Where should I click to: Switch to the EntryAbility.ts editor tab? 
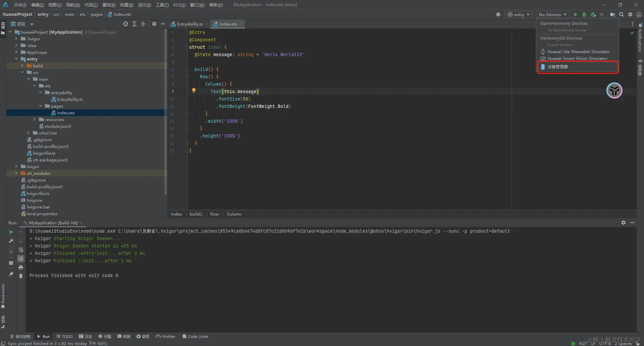[189, 24]
